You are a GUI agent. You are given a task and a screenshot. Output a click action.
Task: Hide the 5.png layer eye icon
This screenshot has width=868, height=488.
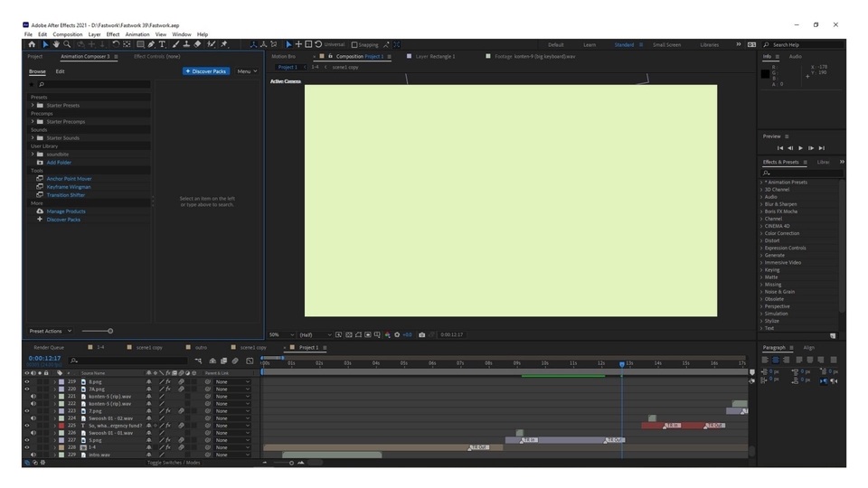26,440
